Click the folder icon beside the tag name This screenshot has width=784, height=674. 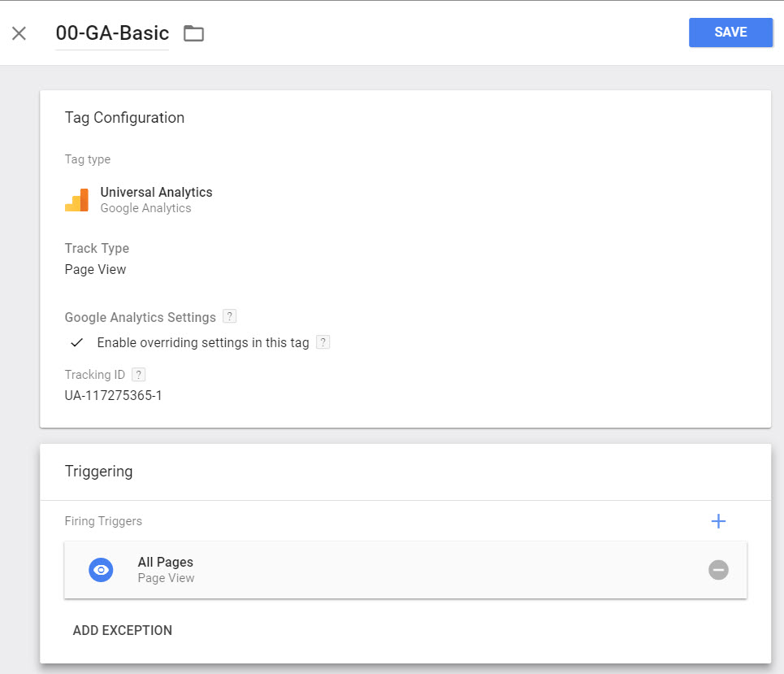[193, 33]
